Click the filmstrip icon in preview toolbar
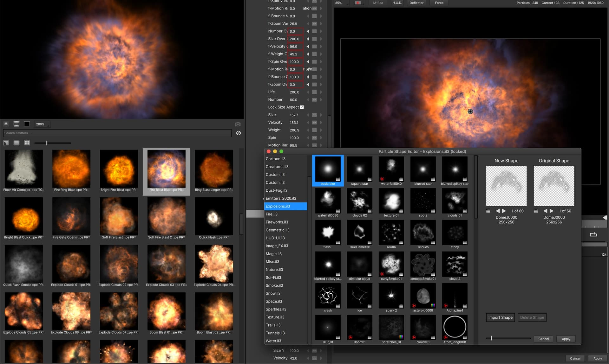Screen dimensions: 609x364 (16, 124)
